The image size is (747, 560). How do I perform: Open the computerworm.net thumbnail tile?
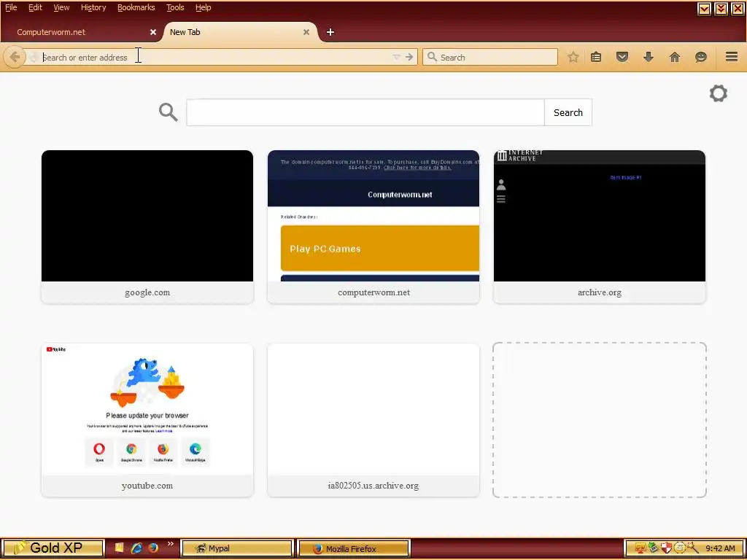[373, 227]
